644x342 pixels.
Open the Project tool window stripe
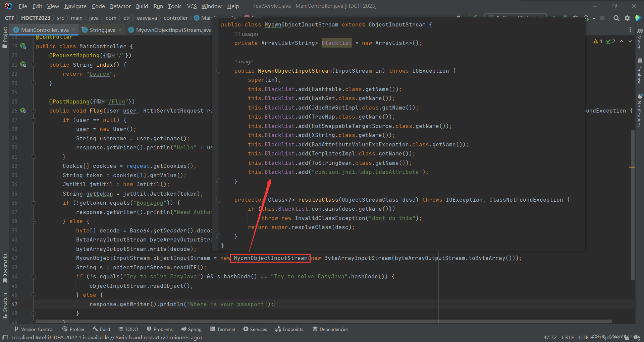[x=5, y=38]
